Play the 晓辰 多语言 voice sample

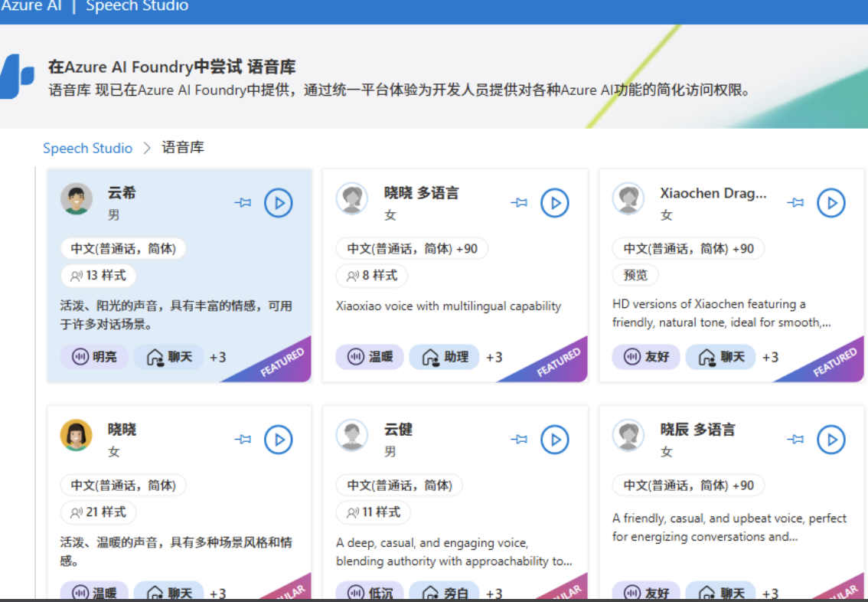(831, 440)
